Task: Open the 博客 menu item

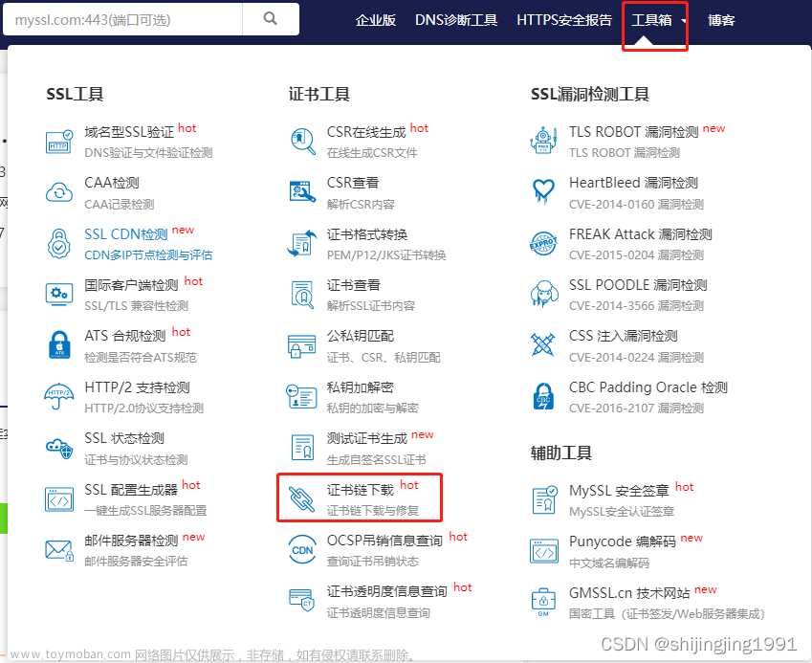Action: (721, 20)
